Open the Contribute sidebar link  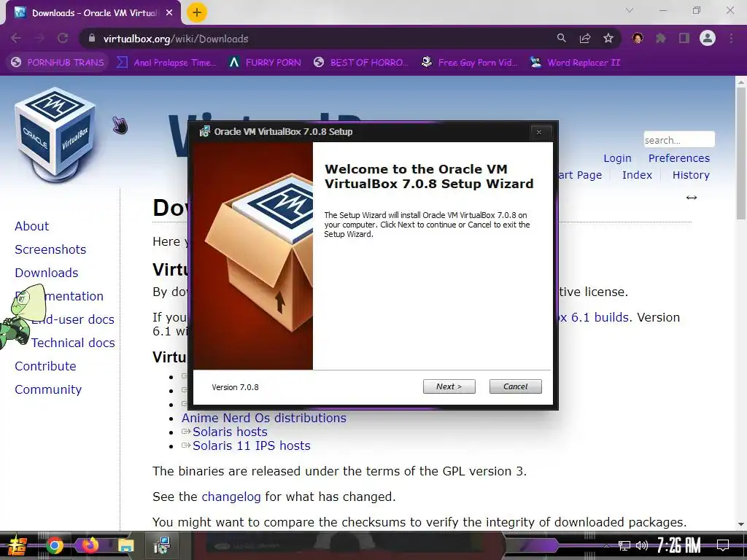[45, 366]
